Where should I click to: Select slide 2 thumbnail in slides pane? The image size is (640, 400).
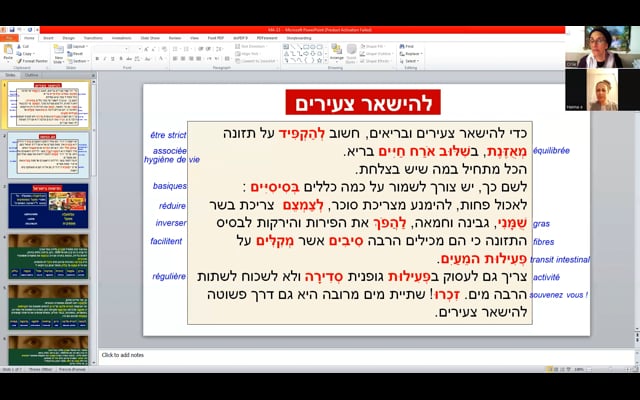[x=48, y=155]
